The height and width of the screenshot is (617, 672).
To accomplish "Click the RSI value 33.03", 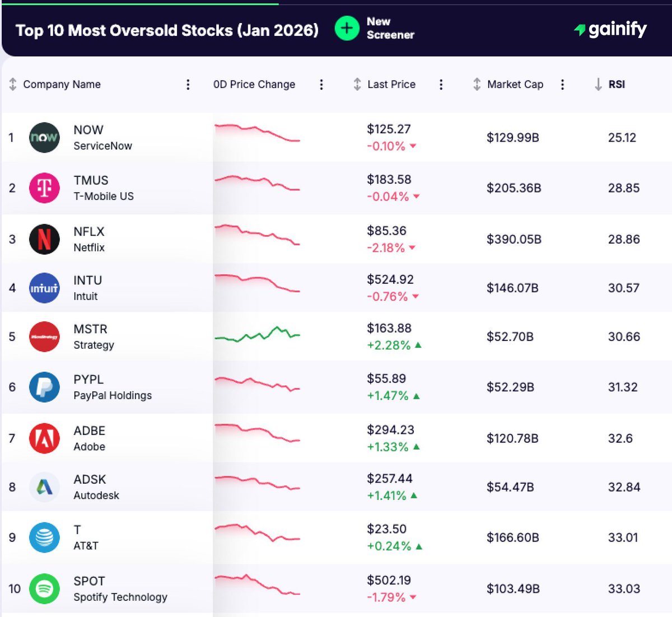I will click(624, 588).
